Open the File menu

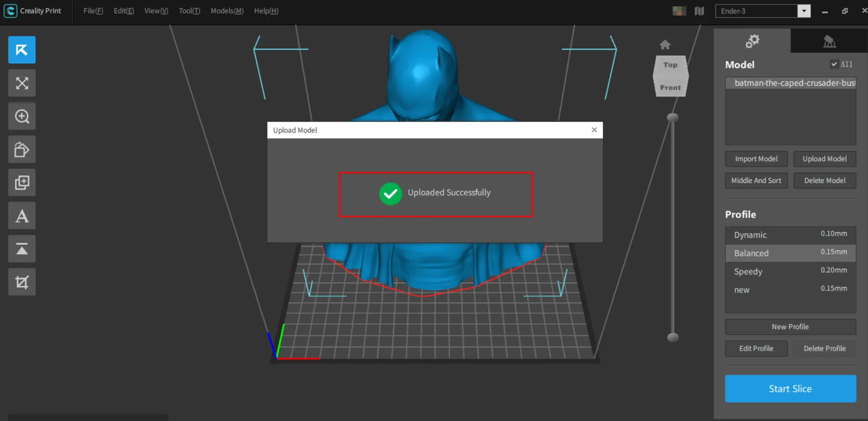click(x=93, y=11)
